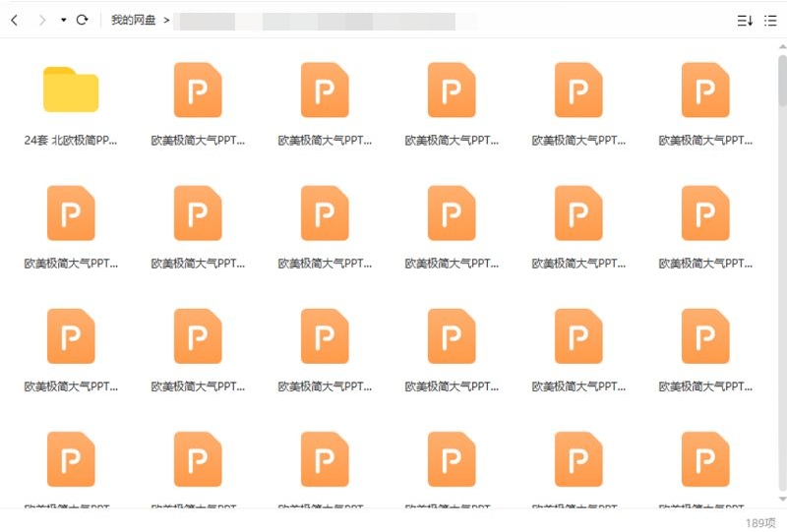Image resolution: width=787 pixels, height=532 pixels.
Task: Refresh the current file list
Action: click(x=82, y=20)
